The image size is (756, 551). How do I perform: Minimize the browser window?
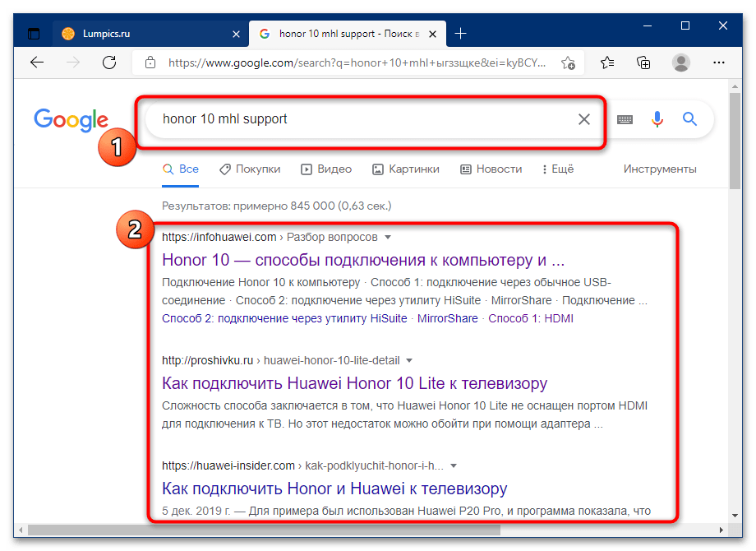pos(648,25)
